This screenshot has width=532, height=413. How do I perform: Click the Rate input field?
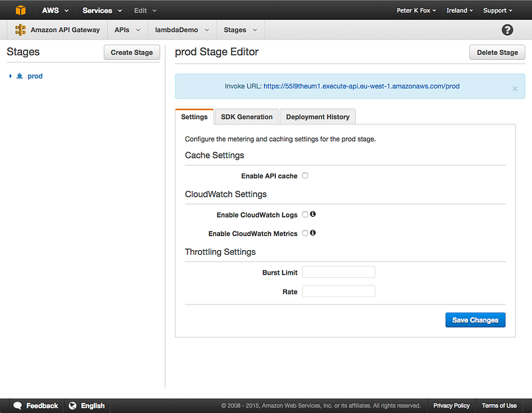coord(338,291)
